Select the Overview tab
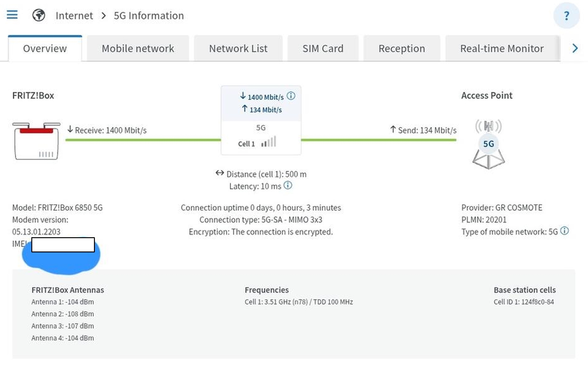588x369 pixels. (45, 48)
